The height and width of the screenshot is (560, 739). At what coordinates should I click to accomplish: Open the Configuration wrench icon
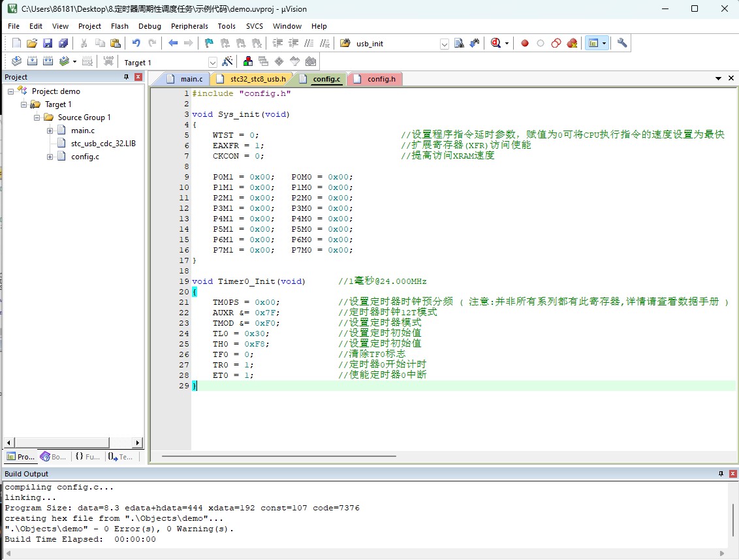(622, 43)
